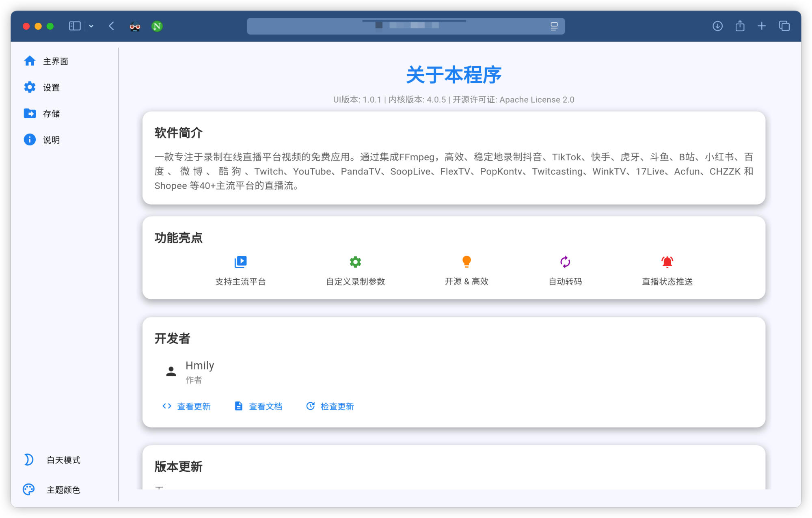Click the 说明 info icon in the sidebar
The width and height of the screenshot is (812, 518).
tap(30, 140)
